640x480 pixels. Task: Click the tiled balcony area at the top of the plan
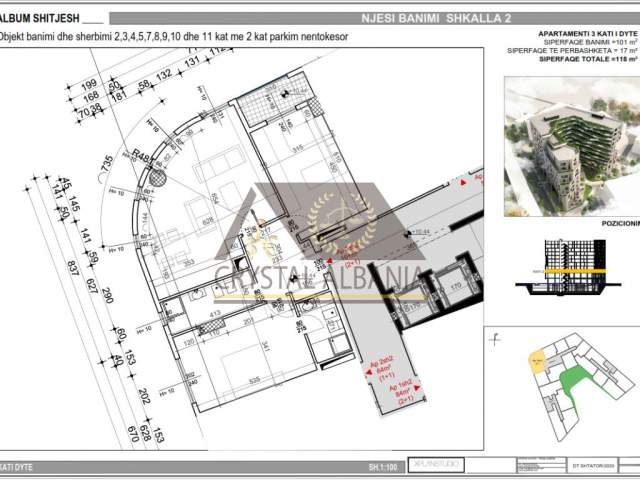[274, 99]
